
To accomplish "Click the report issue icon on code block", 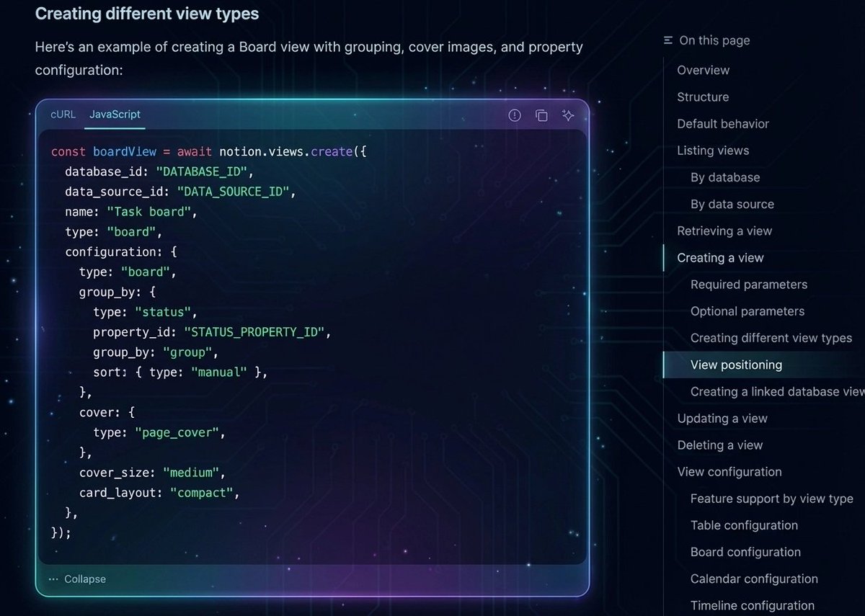I will point(515,115).
